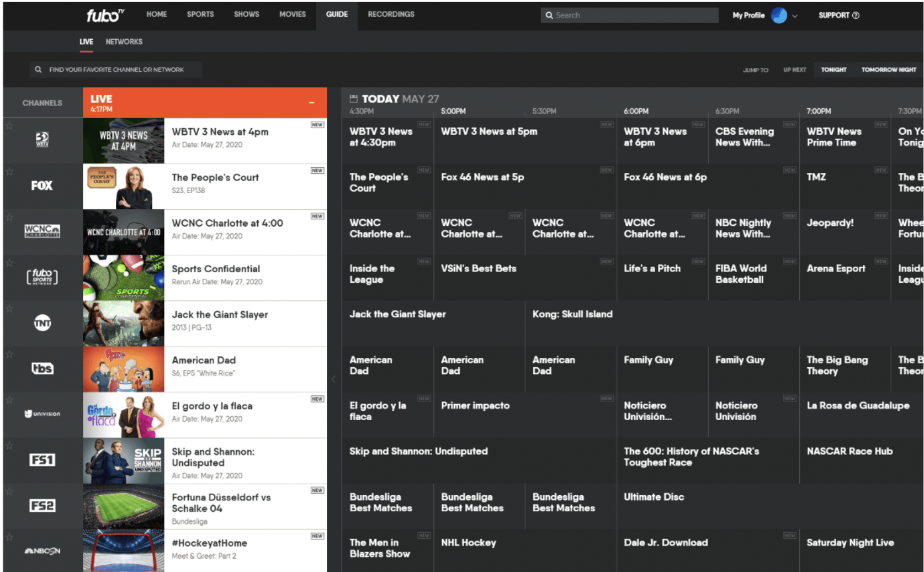Click the Univision channel logo

point(43,414)
